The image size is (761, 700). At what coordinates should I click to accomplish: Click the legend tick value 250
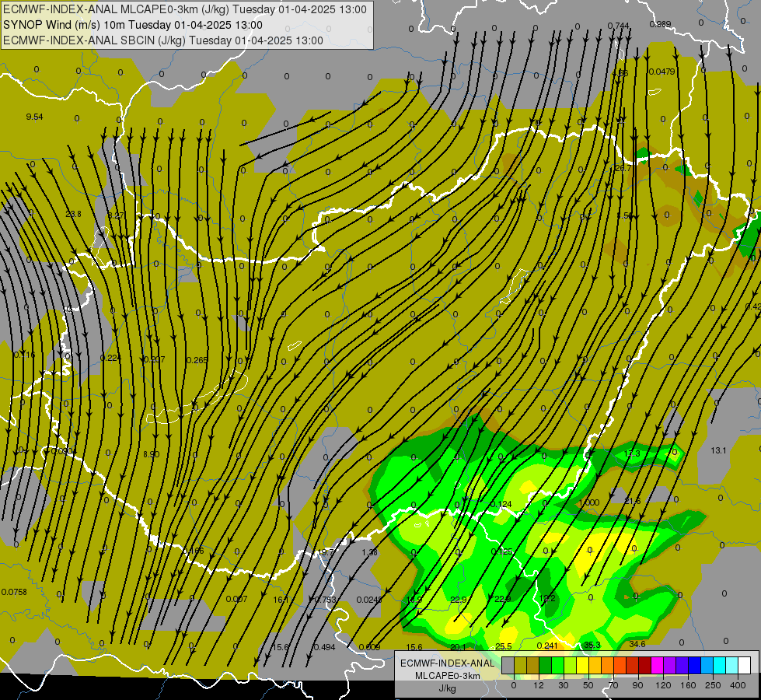click(x=713, y=685)
